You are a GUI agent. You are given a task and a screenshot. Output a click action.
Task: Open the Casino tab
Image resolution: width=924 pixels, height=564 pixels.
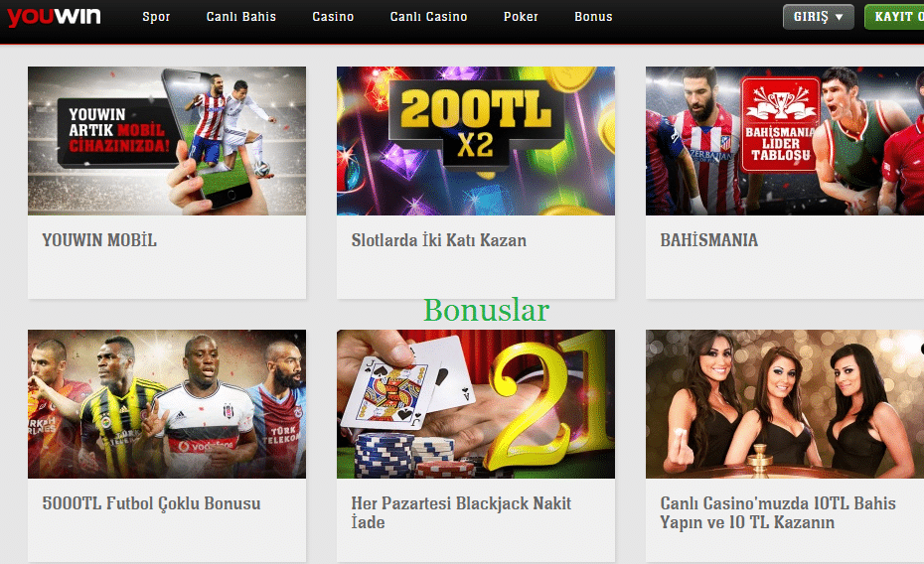(x=333, y=17)
